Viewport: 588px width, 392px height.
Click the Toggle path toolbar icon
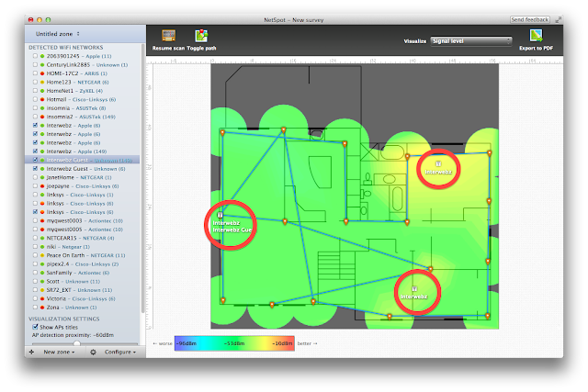[201, 36]
